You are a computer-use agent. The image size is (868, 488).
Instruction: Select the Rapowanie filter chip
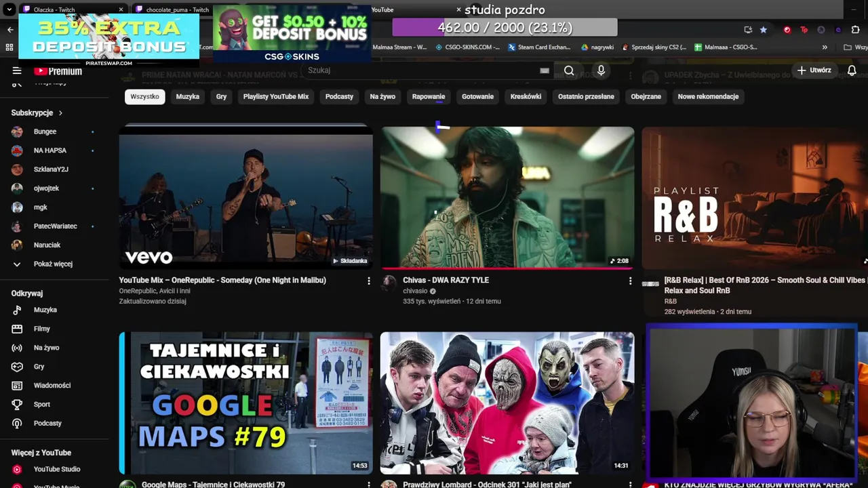pyautogui.click(x=429, y=96)
